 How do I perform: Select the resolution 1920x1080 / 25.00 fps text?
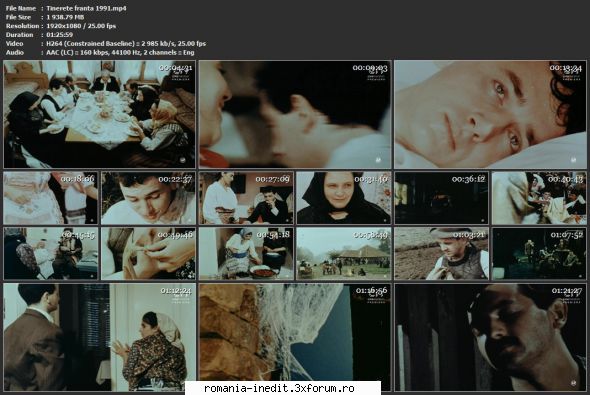81,26
